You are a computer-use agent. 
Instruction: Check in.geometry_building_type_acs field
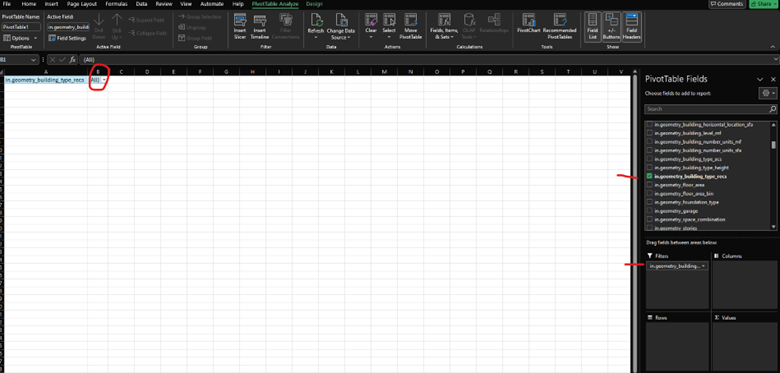point(649,159)
